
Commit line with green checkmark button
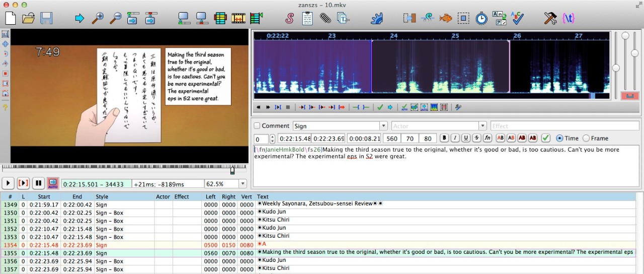(x=546, y=138)
